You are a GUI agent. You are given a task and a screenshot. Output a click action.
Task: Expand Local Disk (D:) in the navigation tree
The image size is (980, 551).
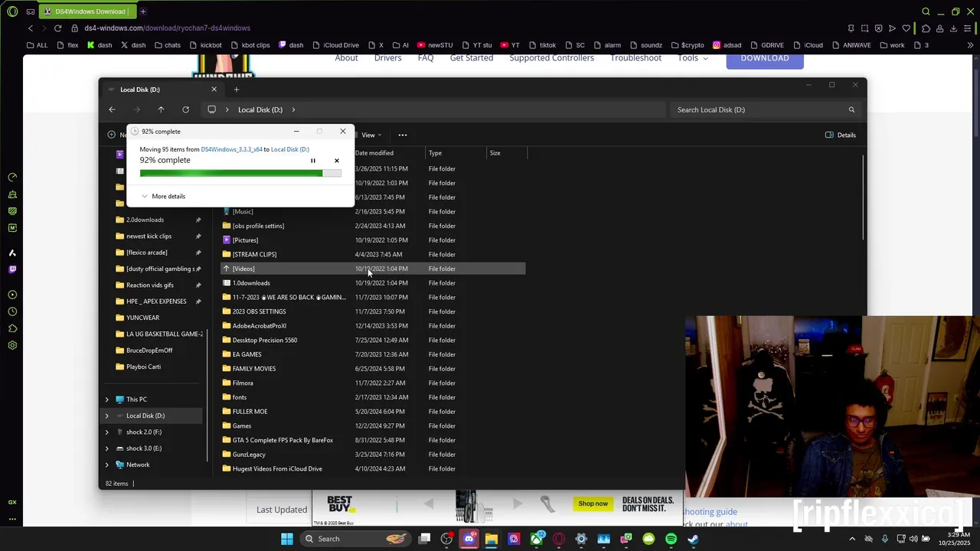(x=106, y=416)
